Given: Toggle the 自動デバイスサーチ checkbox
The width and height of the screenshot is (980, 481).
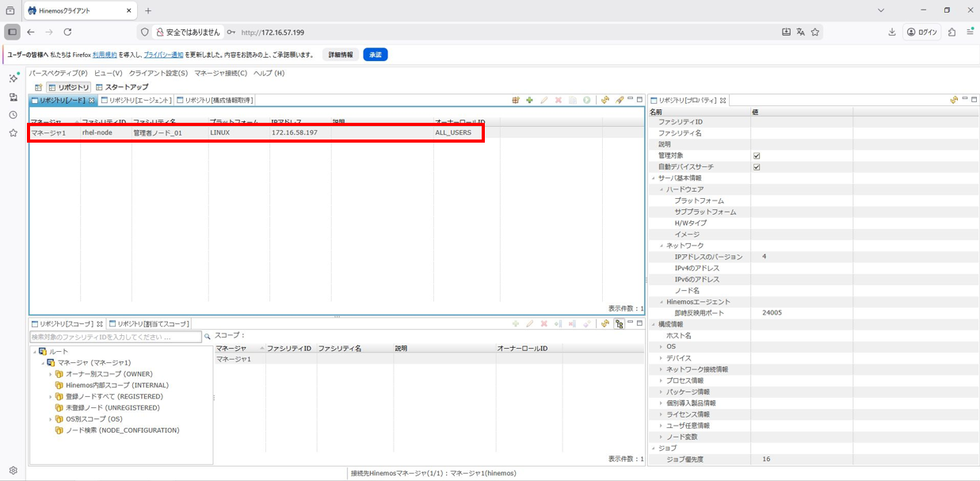Looking at the screenshot, I should [x=757, y=167].
